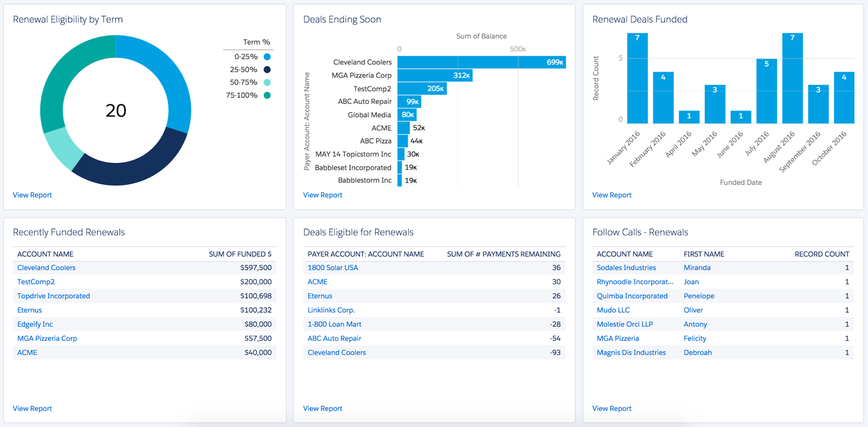This screenshot has height=427, width=868.
Task: Click the $597,500 funded amount
Action: point(256,268)
